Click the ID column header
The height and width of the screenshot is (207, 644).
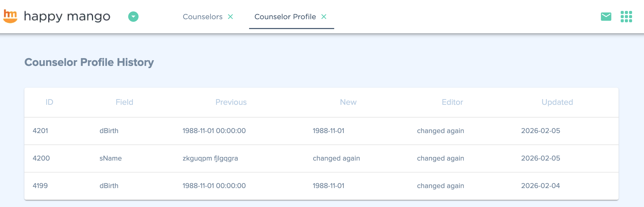tap(49, 102)
